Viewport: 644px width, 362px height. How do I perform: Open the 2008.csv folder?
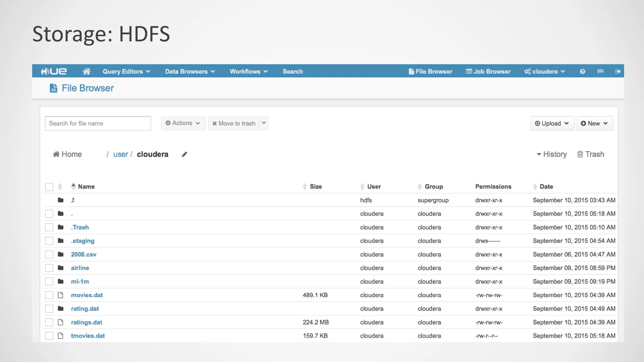(84, 254)
